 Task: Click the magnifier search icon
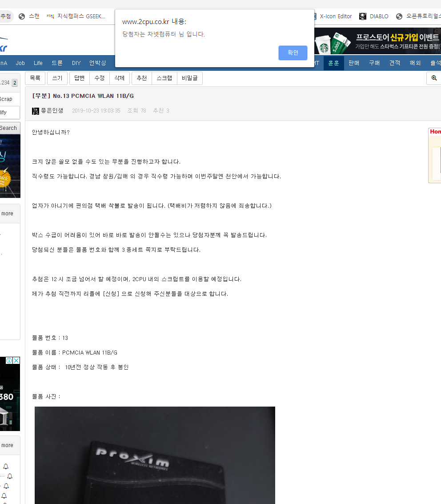pos(434,78)
